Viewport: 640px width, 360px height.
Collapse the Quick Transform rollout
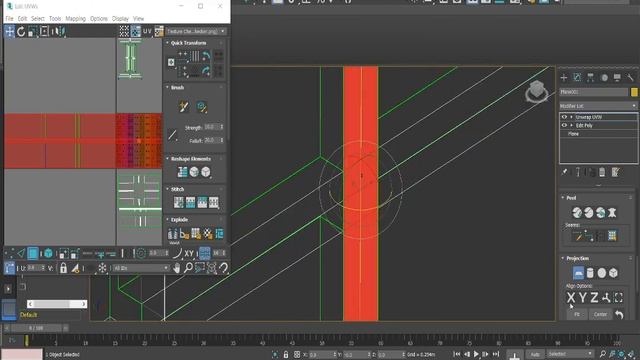(188, 43)
